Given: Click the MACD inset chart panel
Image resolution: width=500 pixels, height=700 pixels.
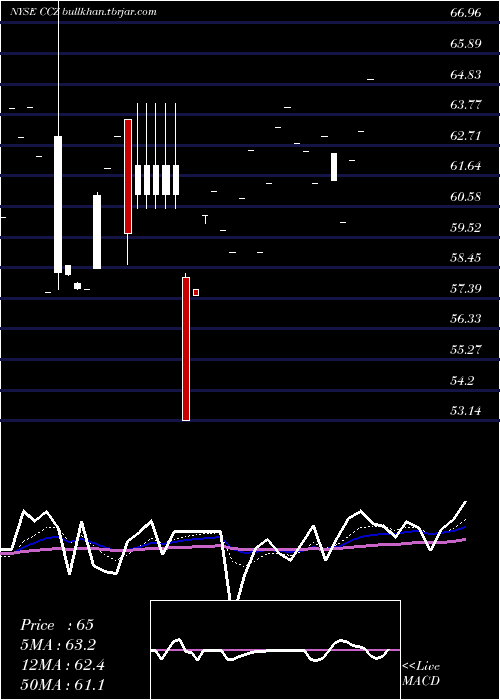Looking at the screenshot, I should 275,650.
